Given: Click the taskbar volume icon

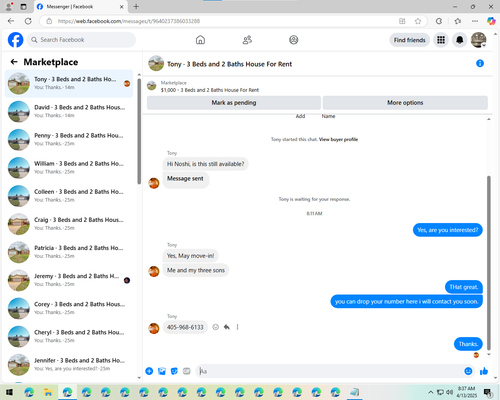Looking at the screenshot, I should point(450,392).
